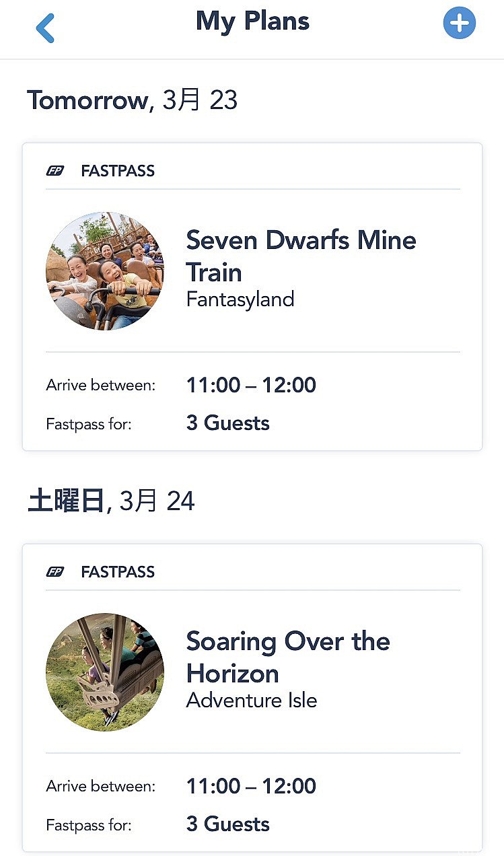
Task: Tap 11:00 – 12:00 time on Soaring card
Action: (x=251, y=786)
